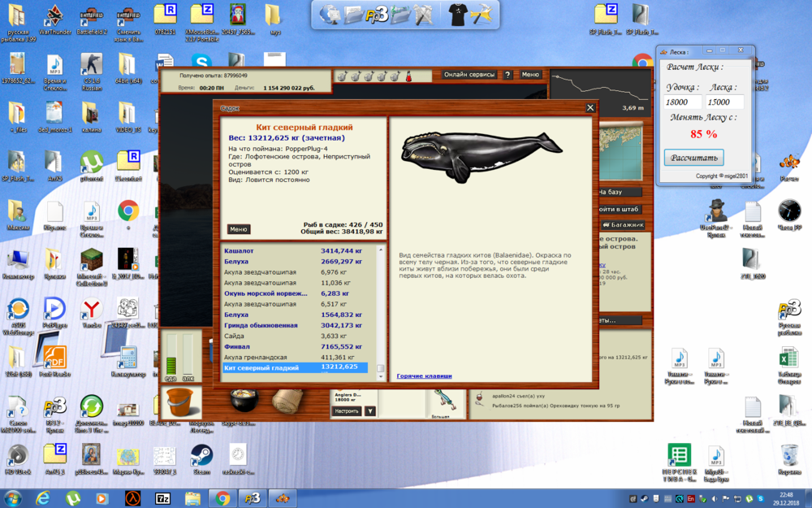Click the red bait bottle icon in top toolbar
The height and width of the screenshot is (508, 812).
pyautogui.click(x=409, y=76)
